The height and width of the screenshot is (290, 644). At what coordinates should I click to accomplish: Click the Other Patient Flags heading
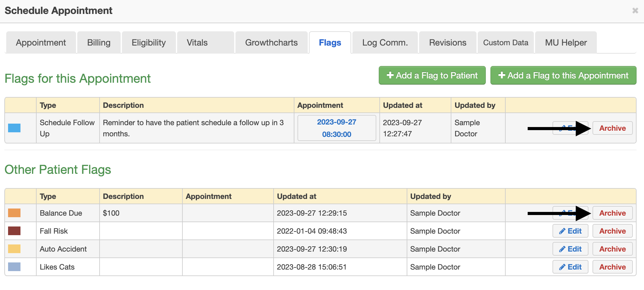pyautogui.click(x=58, y=169)
